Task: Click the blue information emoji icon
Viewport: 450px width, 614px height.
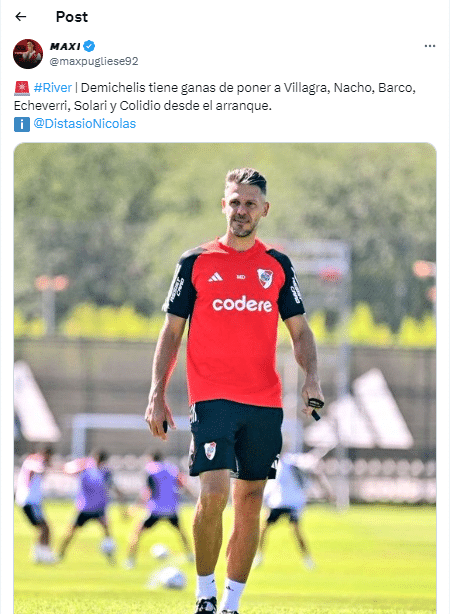Action: [x=22, y=124]
